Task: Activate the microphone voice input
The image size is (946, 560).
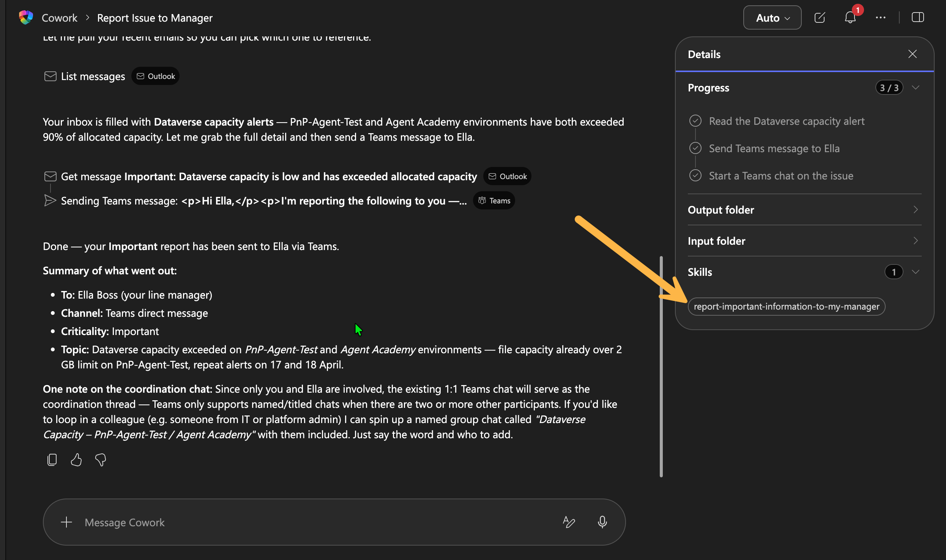Action: pyautogui.click(x=602, y=522)
